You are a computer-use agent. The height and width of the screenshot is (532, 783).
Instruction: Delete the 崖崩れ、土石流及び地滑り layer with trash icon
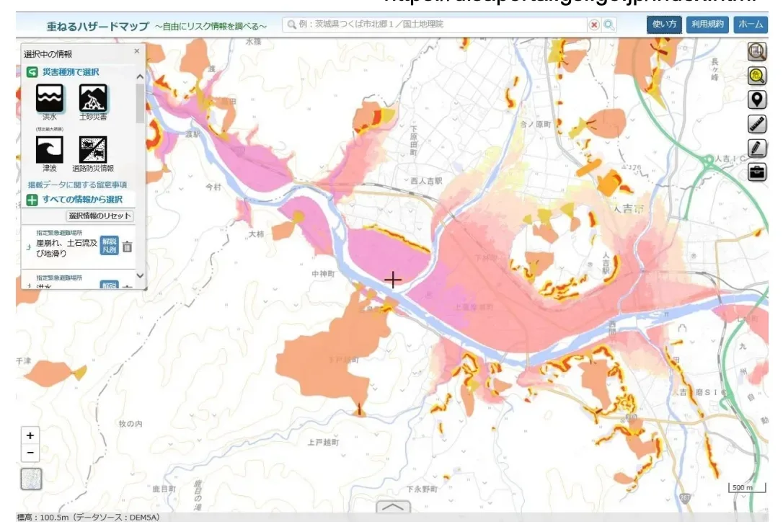128,247
